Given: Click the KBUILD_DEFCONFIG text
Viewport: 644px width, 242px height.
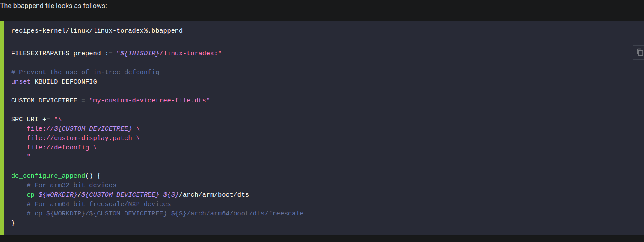Looking at the screenshot, I should click(x=66, y=81).
